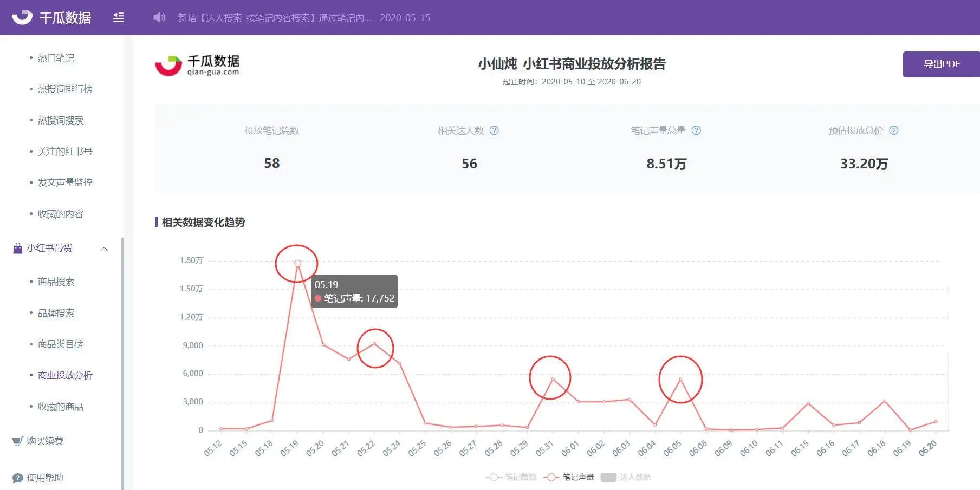Click the 06.15 data point on chart

(x=808, y=403)
